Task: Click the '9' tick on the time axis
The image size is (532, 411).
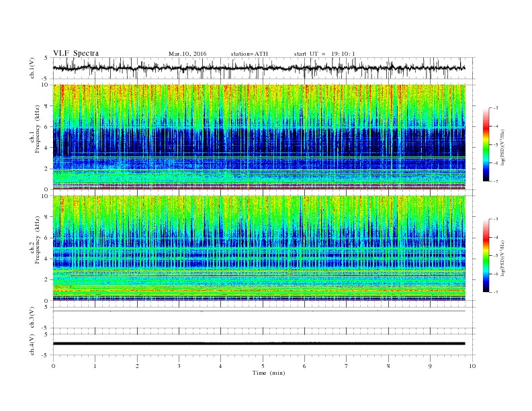Action: tap(430, 366)
